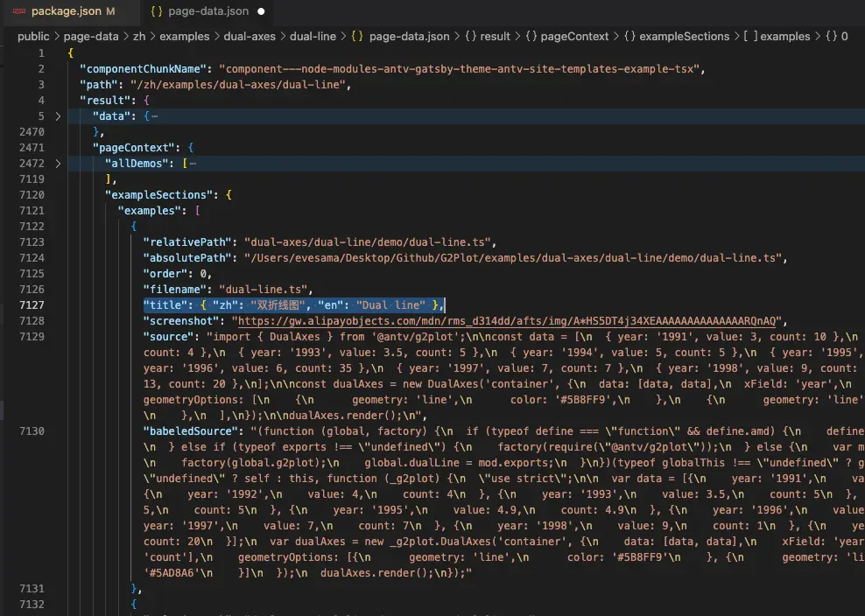Viewport: 865px width, 616px height.
Task: Switch to the package.json tab
Action: click(x=67, y=11)
